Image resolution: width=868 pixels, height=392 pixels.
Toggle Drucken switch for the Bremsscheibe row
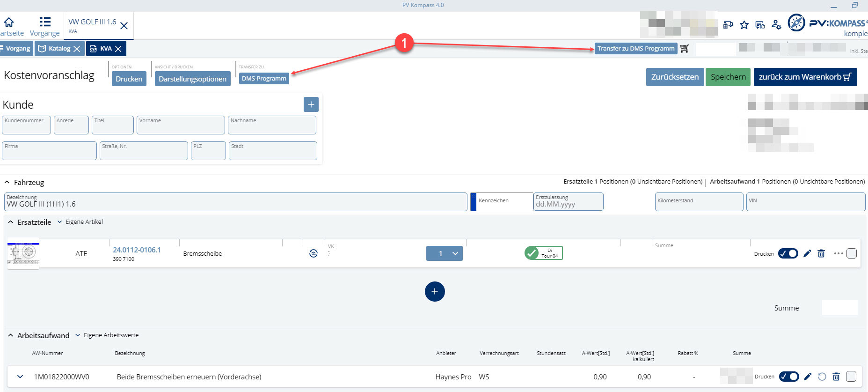[x=788, y=253]
